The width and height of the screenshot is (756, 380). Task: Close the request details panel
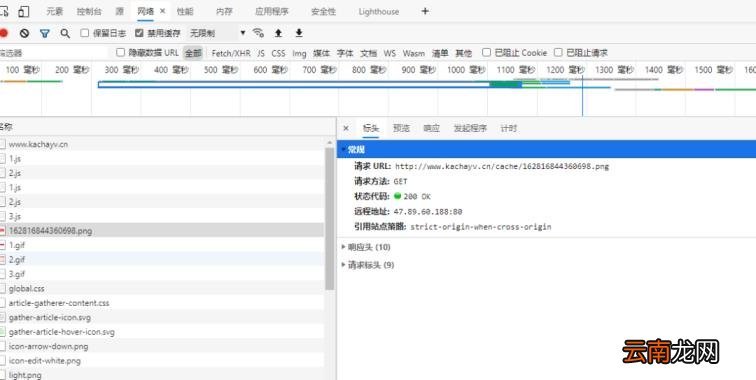click(346, 128)
